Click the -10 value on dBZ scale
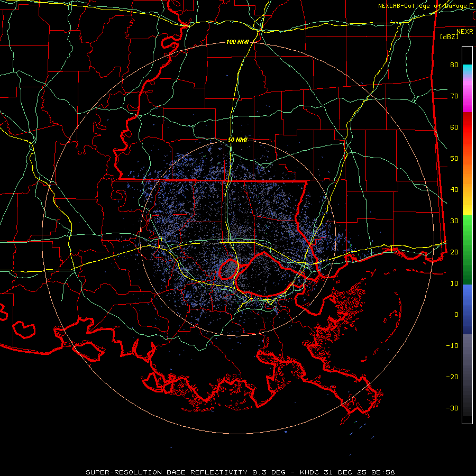 (x=452, y=346)
